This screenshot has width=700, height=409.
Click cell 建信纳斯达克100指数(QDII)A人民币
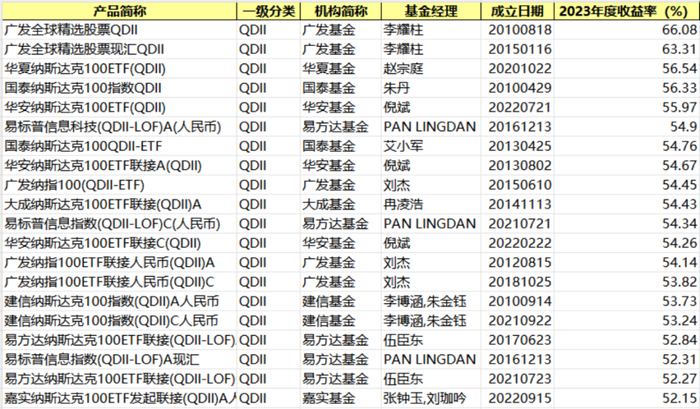[x=119, y=301]
